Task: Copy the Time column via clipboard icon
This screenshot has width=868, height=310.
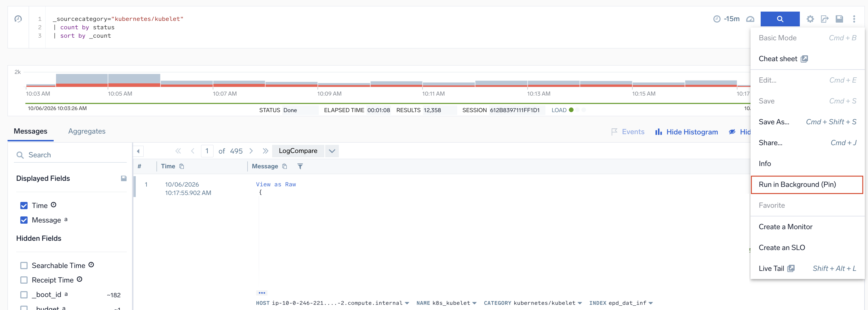Action: click(x=182, y=166)
